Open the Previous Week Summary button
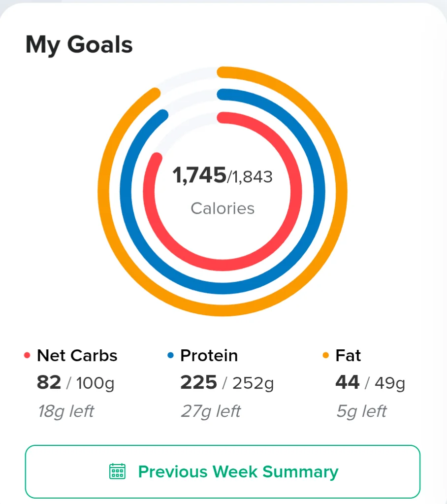This screenshot has width=447, height=504. coord(223,471)
